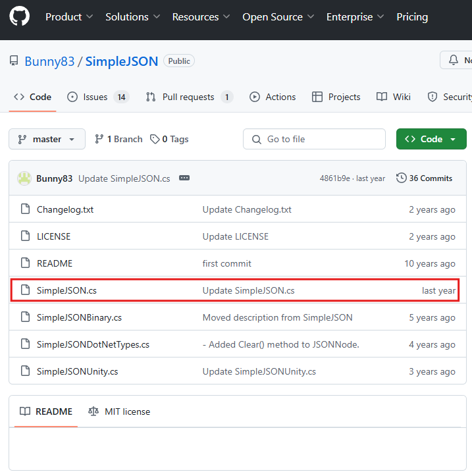Open the Product menu

69,16
